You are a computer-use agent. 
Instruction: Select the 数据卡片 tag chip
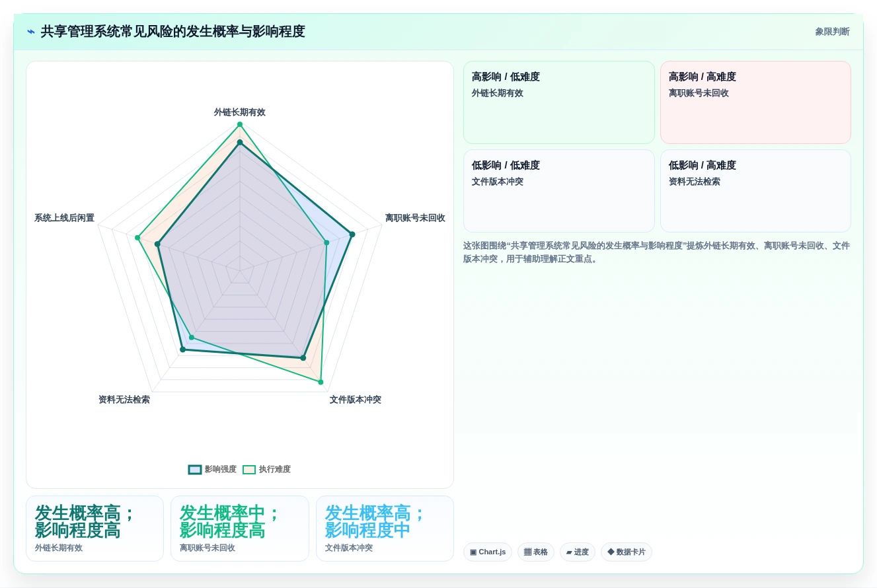tap(627, 552)
